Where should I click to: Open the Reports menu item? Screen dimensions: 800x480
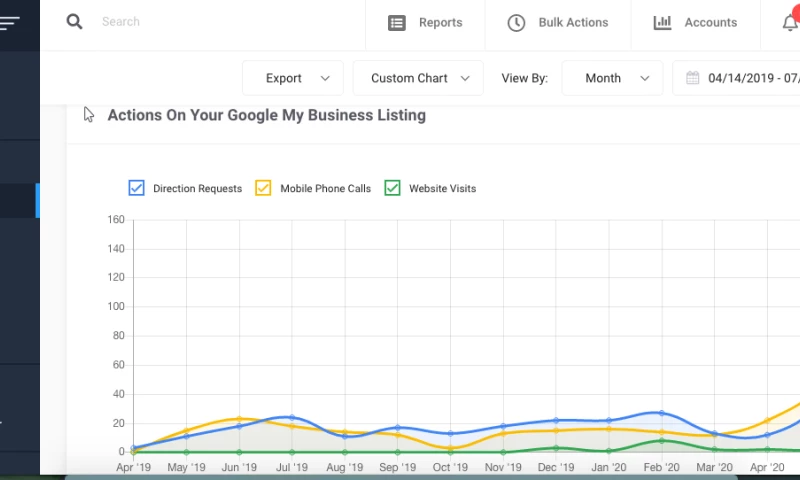tap(440, 23)
